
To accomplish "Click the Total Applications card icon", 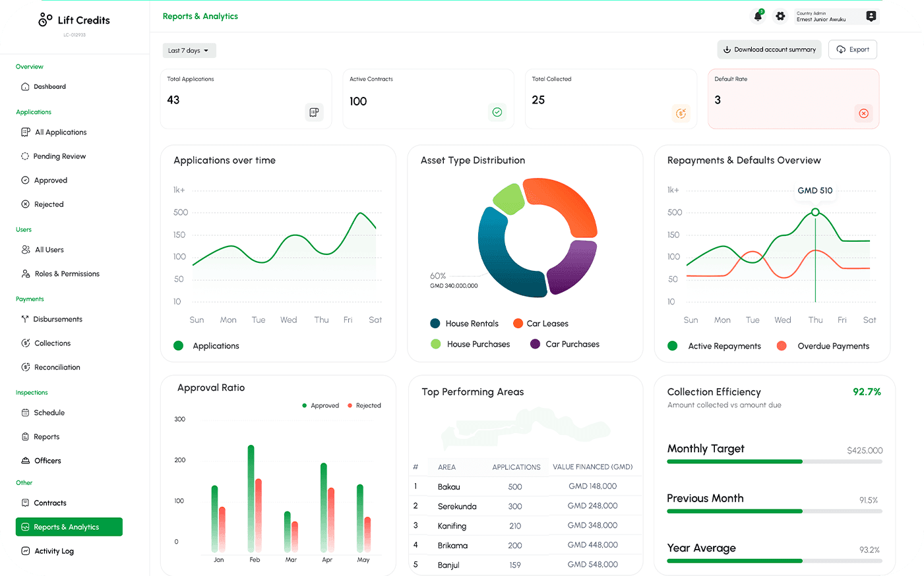I will (x=314, y=112).
